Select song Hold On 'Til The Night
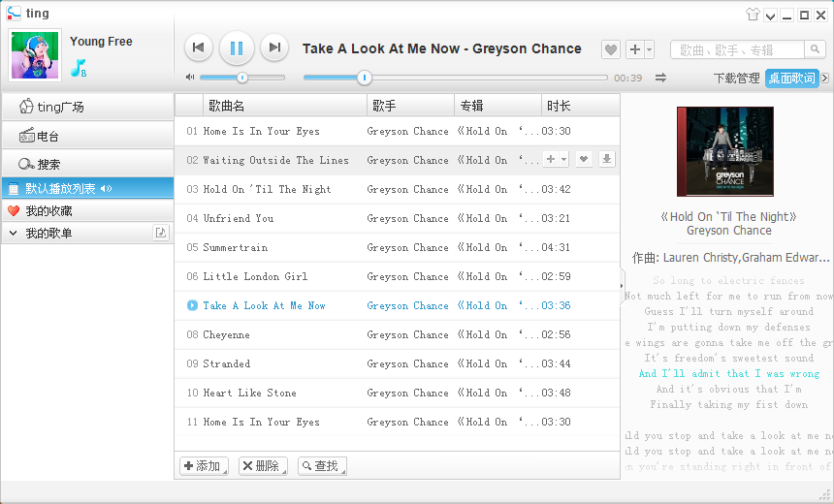The height and width of the screenshot is (504, 834). 397,189
